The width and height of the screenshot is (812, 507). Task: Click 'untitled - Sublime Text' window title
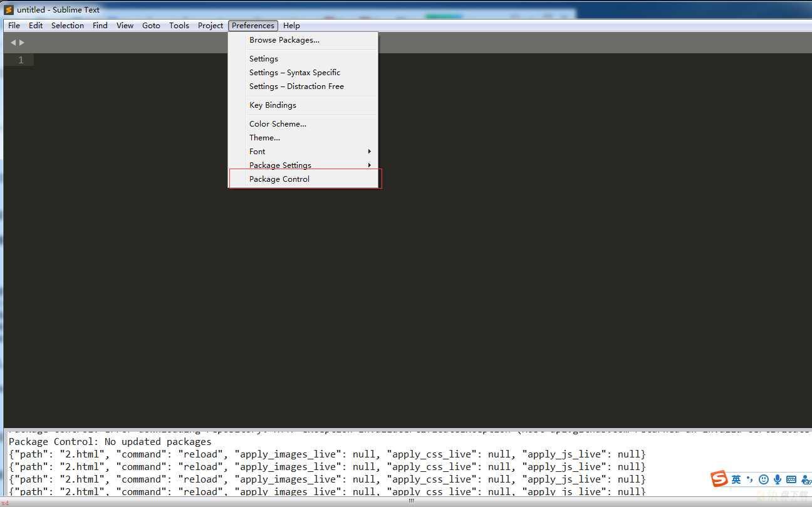(x=58, y=9)
